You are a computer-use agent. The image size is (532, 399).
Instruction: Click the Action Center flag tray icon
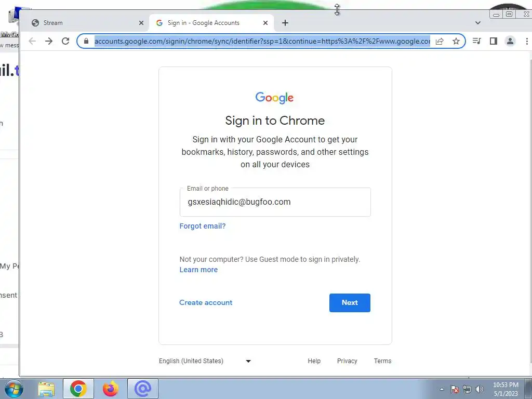point(455,389)
